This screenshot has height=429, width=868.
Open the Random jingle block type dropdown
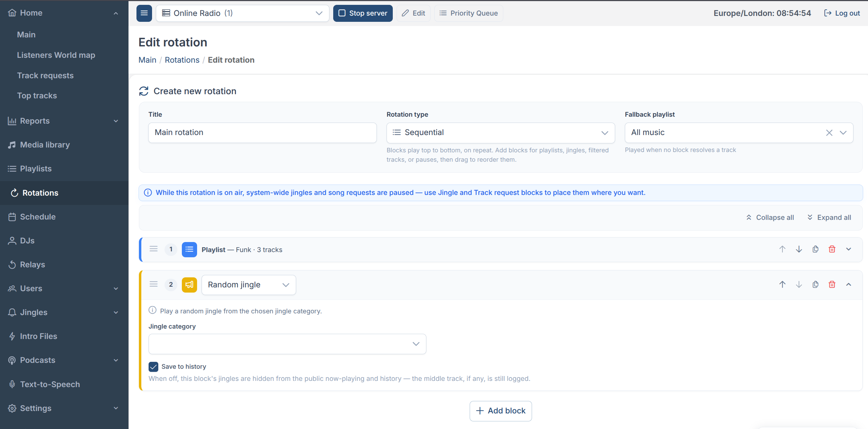pyautogui.click(x=249, y=285)
